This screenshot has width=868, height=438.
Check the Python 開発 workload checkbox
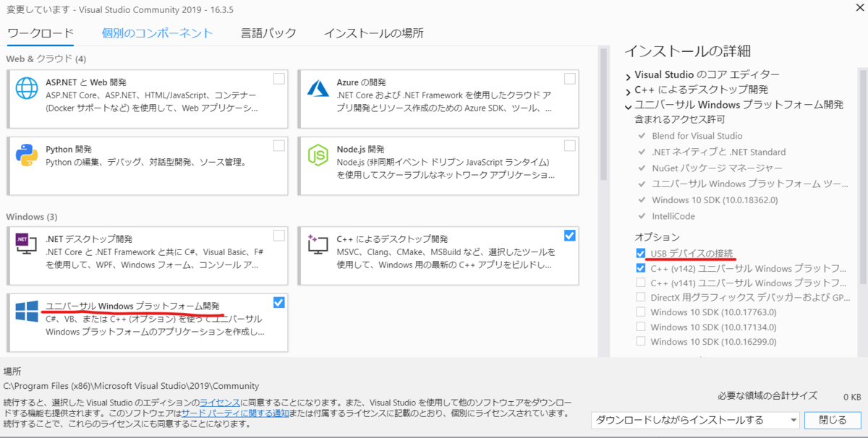[x=279, y=145]
